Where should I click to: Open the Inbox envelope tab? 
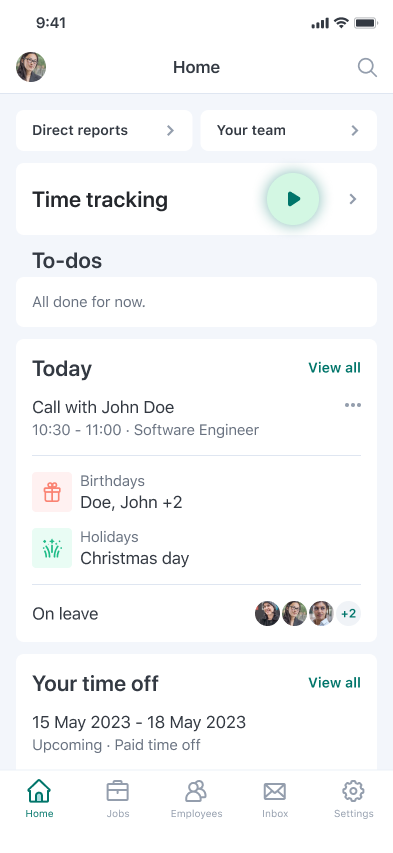[275, 799]
